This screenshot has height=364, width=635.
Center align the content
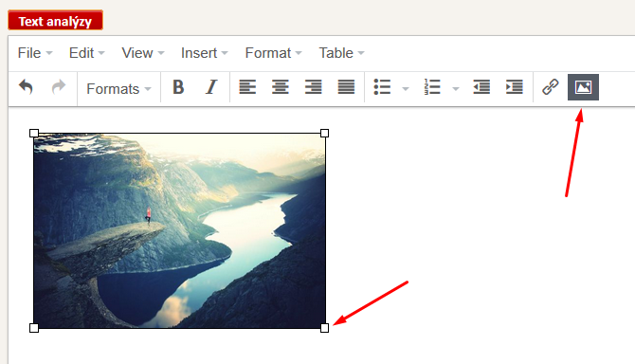[281, 87]
